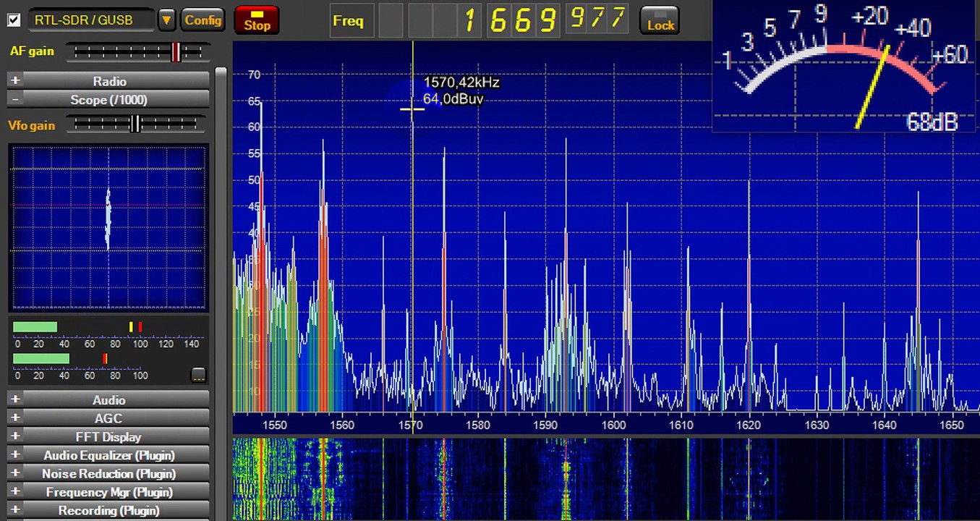Click the 64,0dBuv level readout
The height and width of the screenshot is (521, 980).
coord(453,98)
